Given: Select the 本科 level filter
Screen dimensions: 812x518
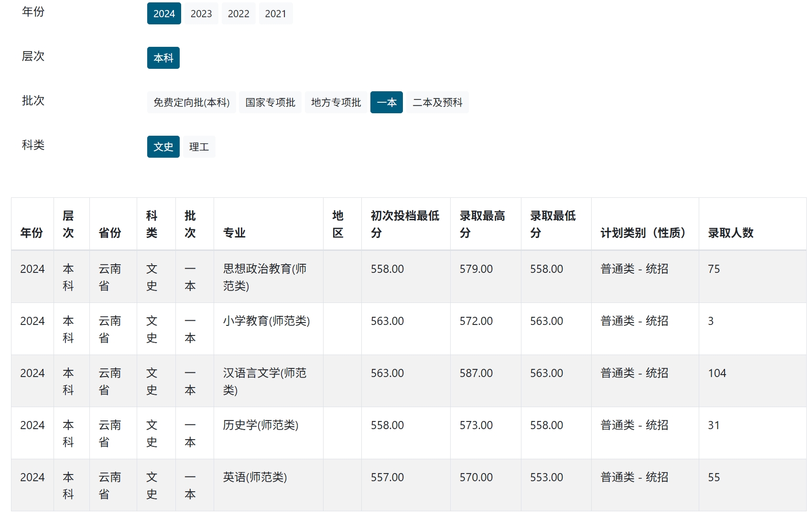Looking at the screenshot, I should pos(163,58).
